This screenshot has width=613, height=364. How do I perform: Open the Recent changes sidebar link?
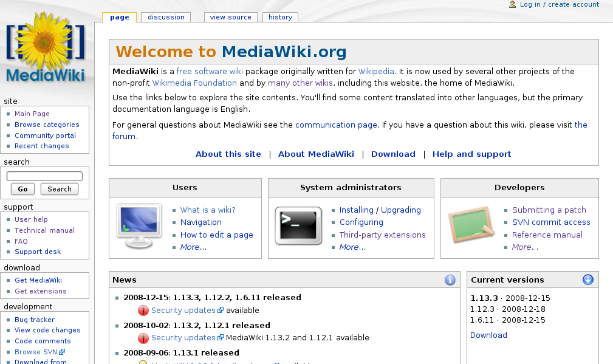(x=42, y=146)
